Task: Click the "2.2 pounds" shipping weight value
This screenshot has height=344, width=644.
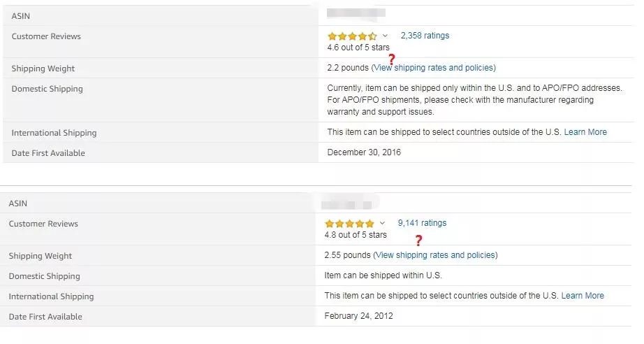Action: point(347,68)
